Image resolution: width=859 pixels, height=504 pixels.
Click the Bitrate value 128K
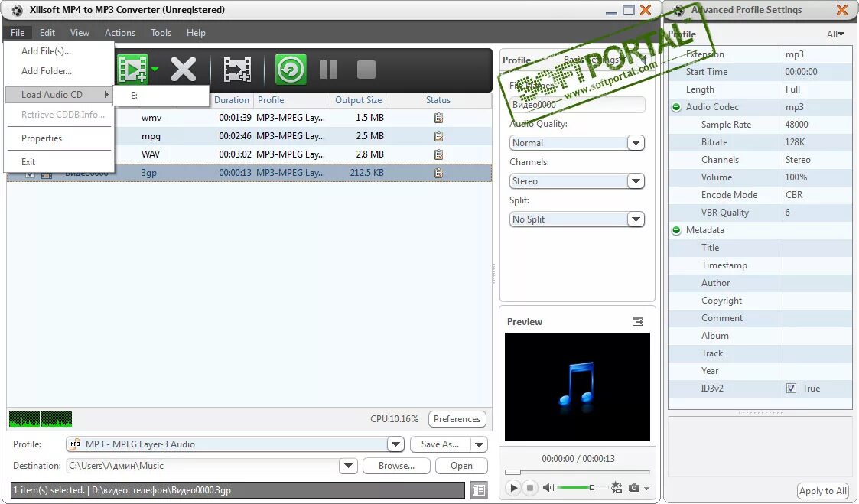coord(795,142)
